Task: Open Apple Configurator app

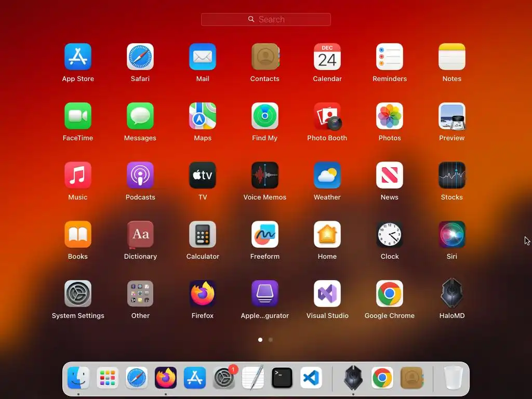Action: [x=265, y=294]
